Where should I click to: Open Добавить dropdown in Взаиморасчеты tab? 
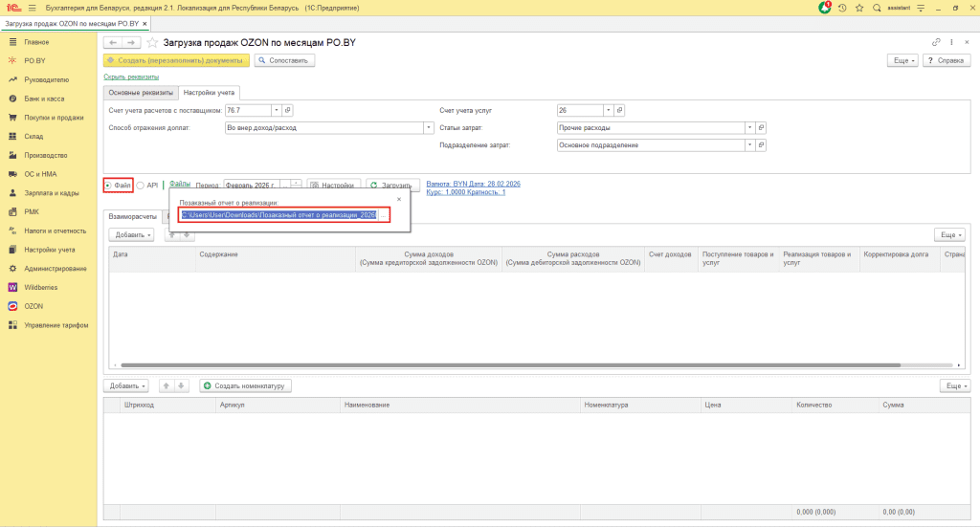point(131,234)
